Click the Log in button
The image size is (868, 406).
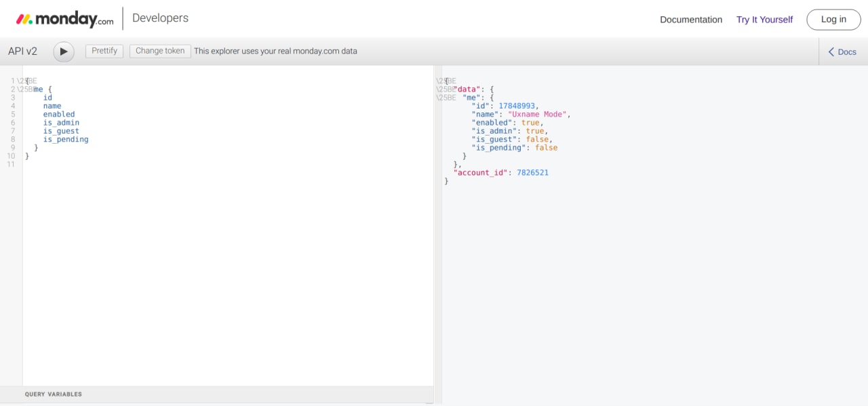[833, 20]
